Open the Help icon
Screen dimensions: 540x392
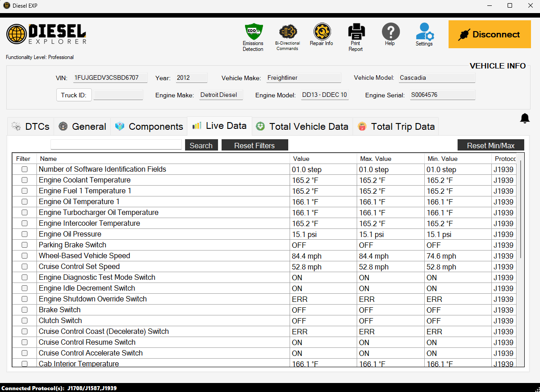(390, 34)
